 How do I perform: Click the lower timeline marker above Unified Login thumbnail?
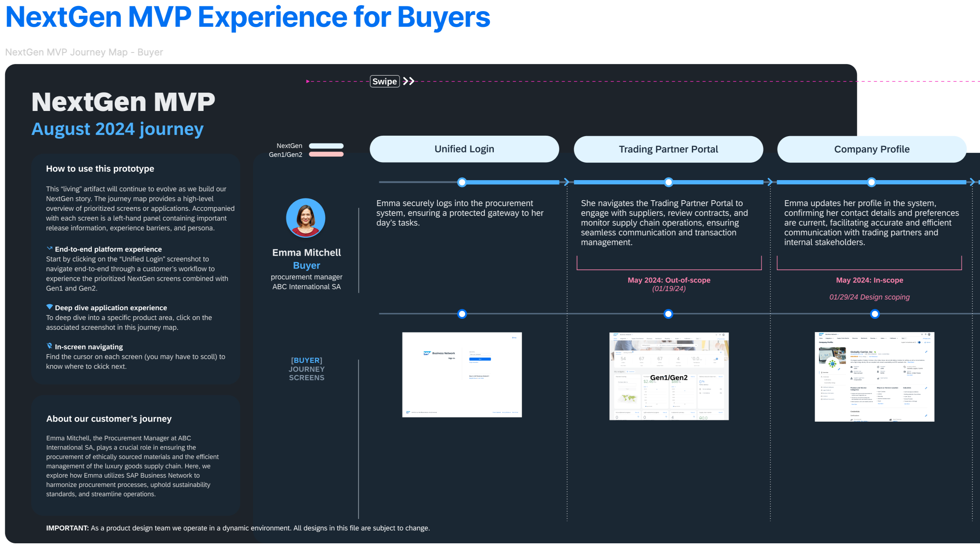(462, 314)
